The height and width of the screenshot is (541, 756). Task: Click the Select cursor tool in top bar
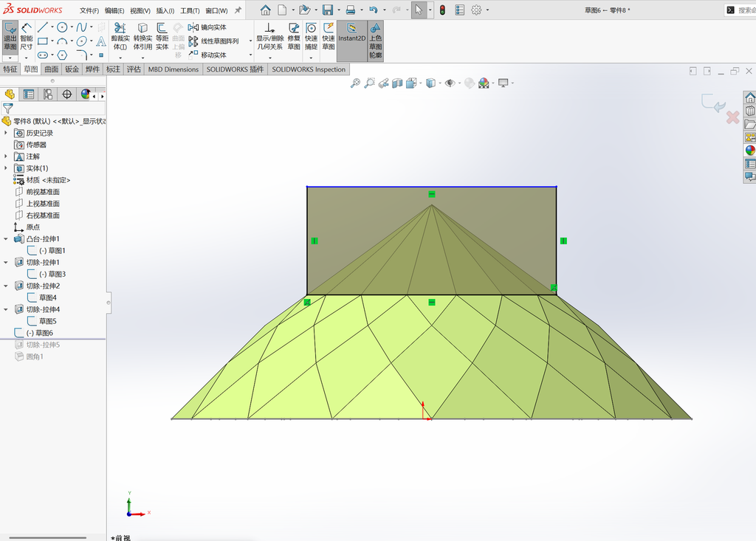419,10
